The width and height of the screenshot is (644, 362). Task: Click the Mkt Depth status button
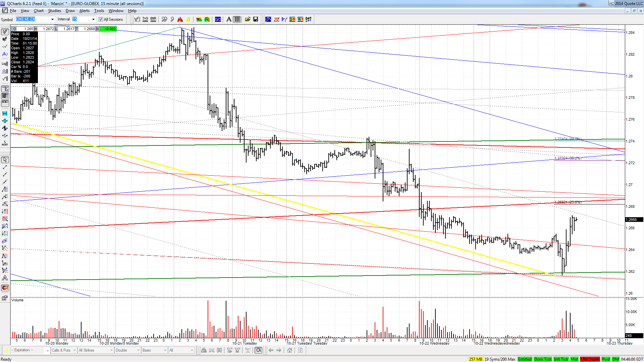(590, 359)
